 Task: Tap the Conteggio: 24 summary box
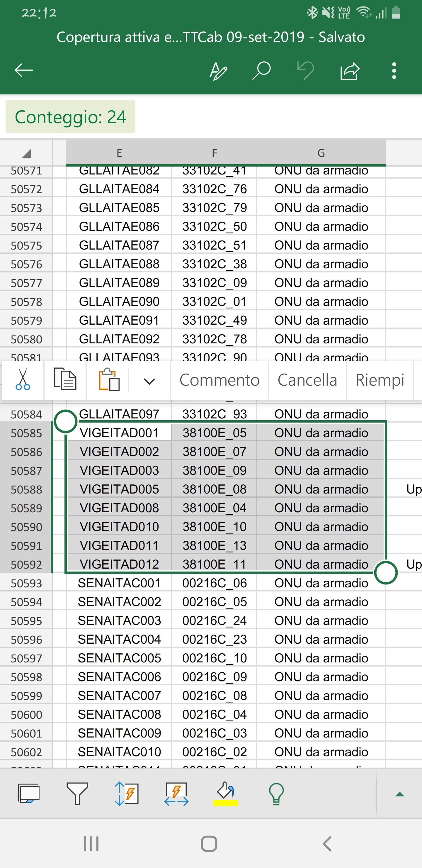70,117
